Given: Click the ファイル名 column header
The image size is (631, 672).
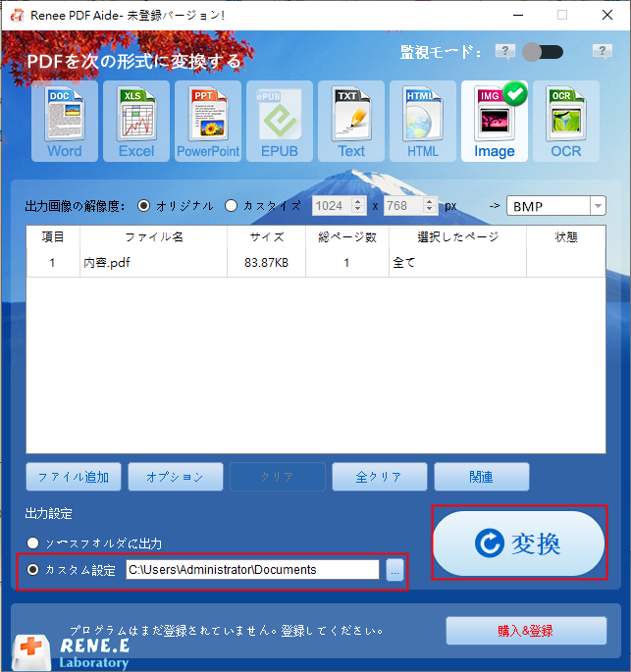Looking at the screenshot, I should tap(153, 237).
